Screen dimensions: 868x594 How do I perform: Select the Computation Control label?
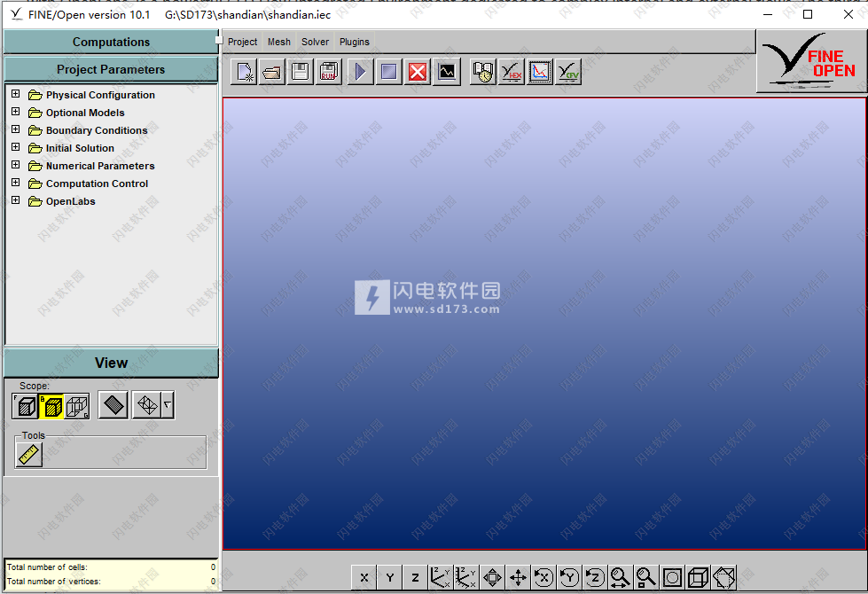click(x=97, y=184)
